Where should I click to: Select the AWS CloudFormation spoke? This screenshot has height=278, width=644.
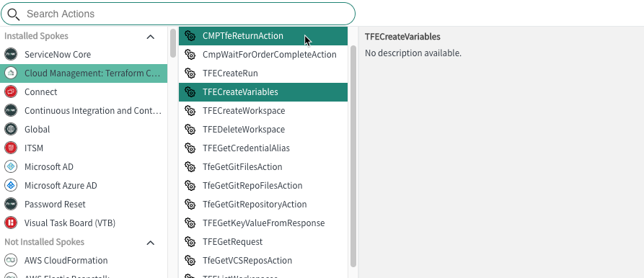point(84,261)
